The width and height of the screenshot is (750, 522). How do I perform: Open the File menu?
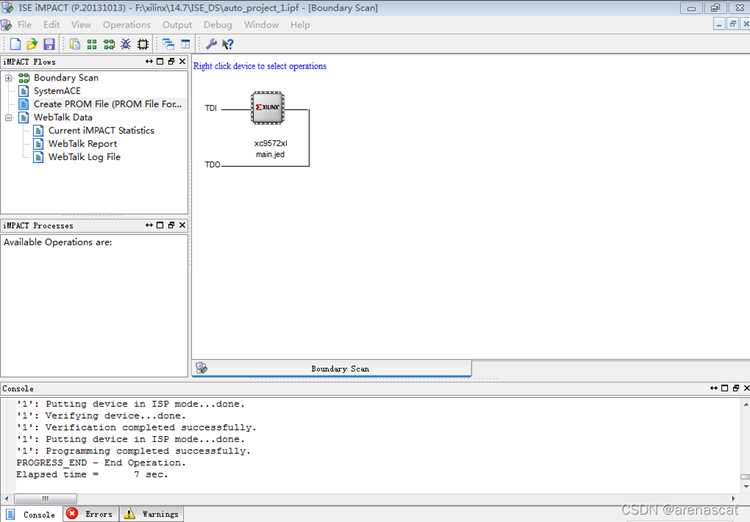[24, 25]
